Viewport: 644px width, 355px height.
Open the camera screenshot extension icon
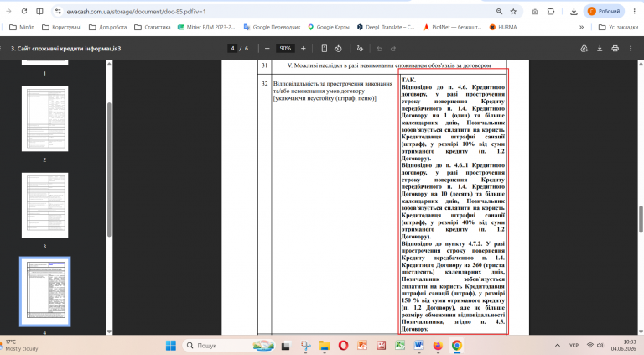point(535,12)
